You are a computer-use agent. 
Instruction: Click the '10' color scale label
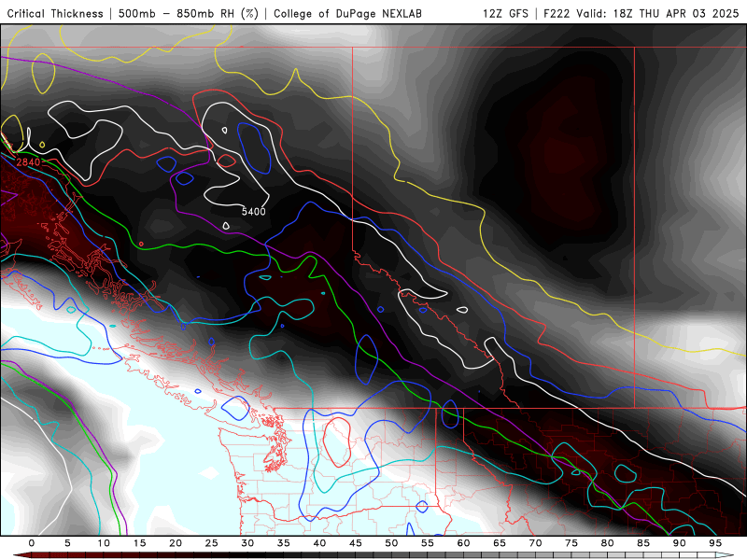pos(104,543)
